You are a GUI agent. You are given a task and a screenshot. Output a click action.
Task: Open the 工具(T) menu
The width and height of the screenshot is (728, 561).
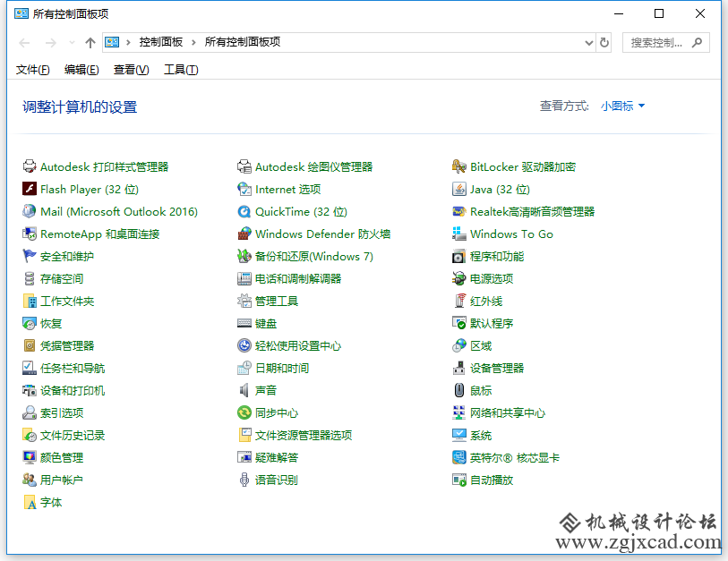pos(181,70)
